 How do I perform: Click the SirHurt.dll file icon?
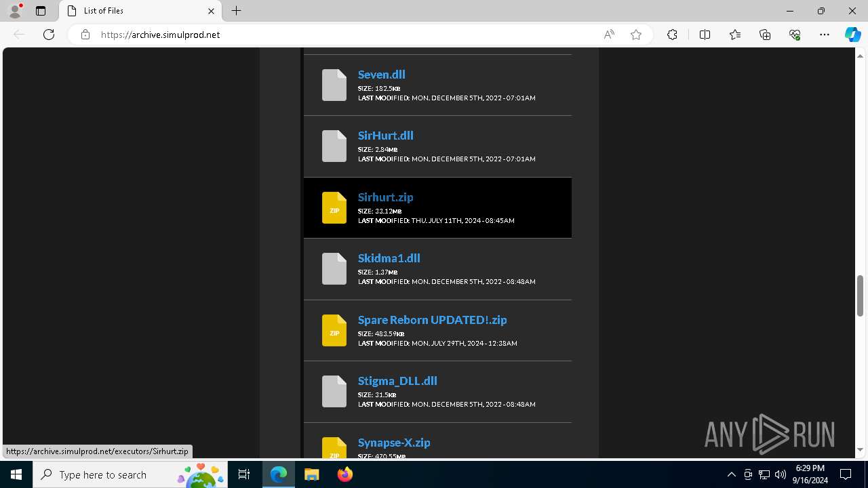pyautogui.click(x=334, y=146)
